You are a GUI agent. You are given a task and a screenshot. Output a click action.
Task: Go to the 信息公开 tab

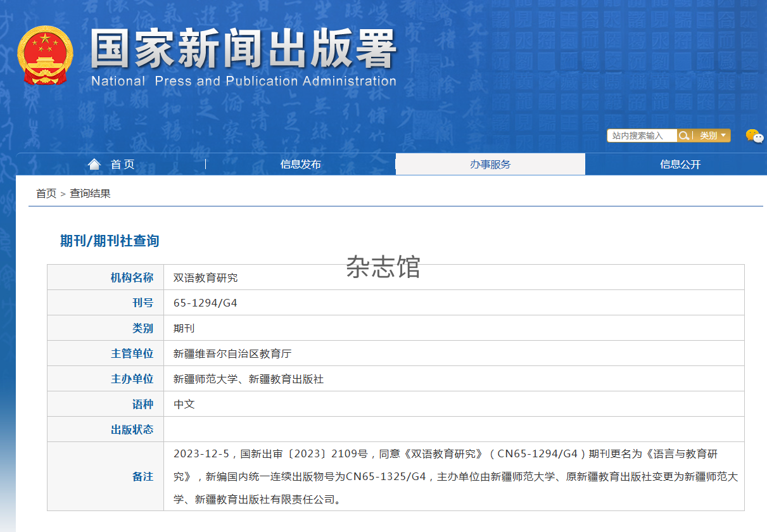point(680,165)
